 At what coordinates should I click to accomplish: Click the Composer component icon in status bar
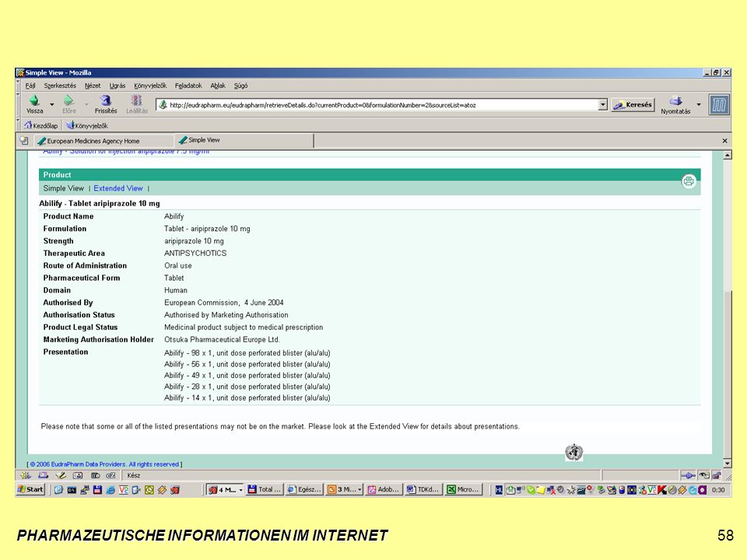61,475
